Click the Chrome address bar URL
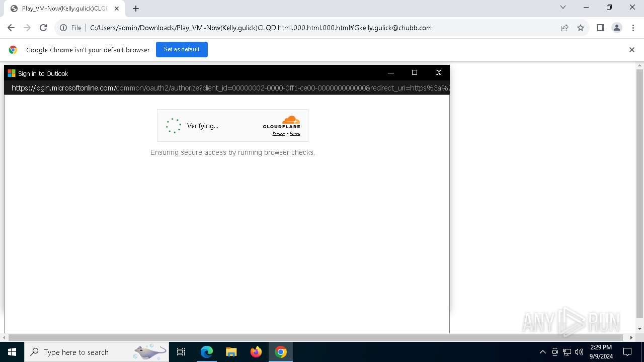 click(x=261, y=28)
